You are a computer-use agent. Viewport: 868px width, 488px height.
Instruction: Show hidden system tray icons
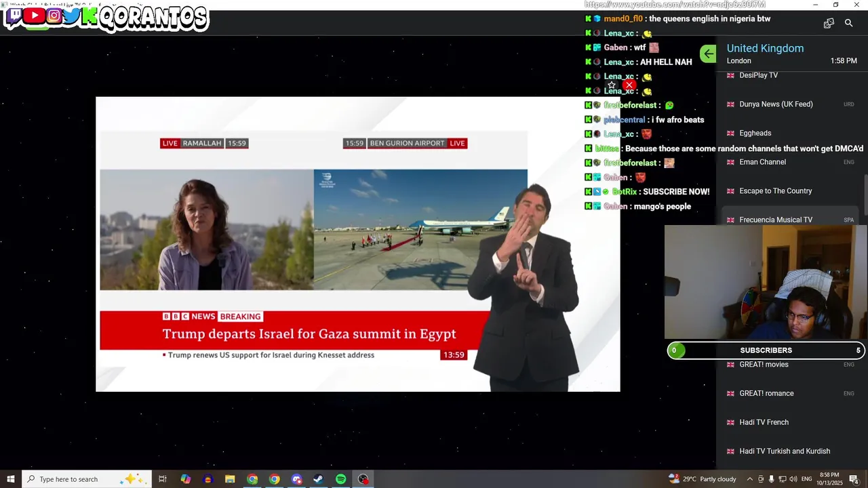[x=749, y=479]
